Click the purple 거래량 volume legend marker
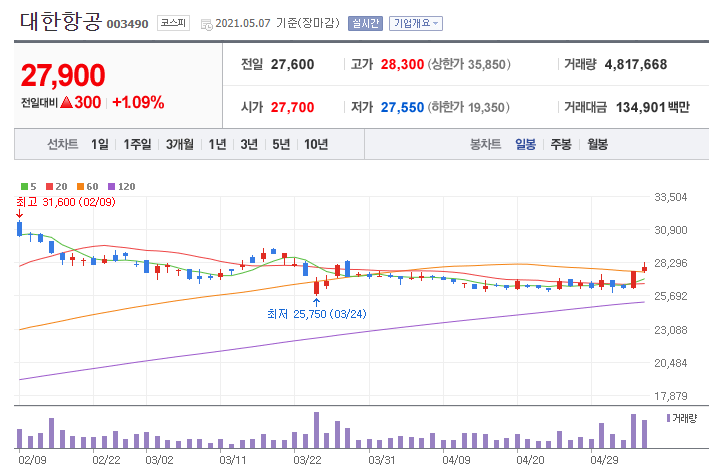The image size is (709, 472). (668, 418)
